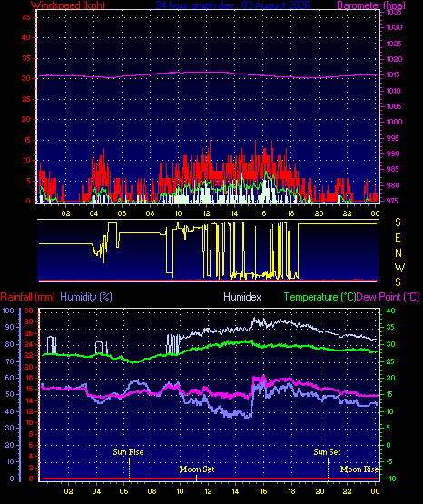Image resolution: width=423 pixels, height=504 pixels.
Task: Select the Barometer (hpa) legend label
Action: pos(371,5)
